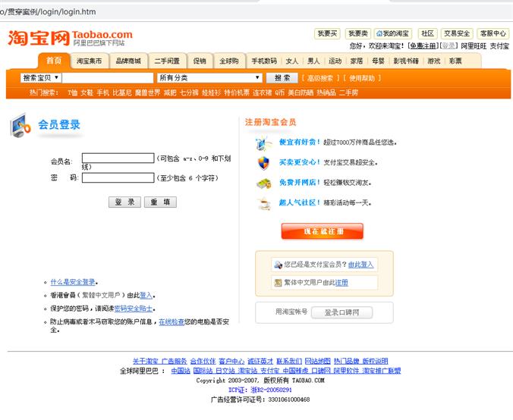The height and width of the screenshot is (420, 513).
Task: Select the 彩票 category
Action: point(455,61)
